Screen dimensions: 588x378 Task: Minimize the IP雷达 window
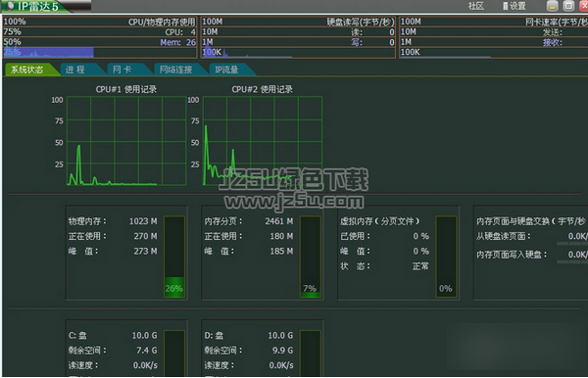click(552, 6)
